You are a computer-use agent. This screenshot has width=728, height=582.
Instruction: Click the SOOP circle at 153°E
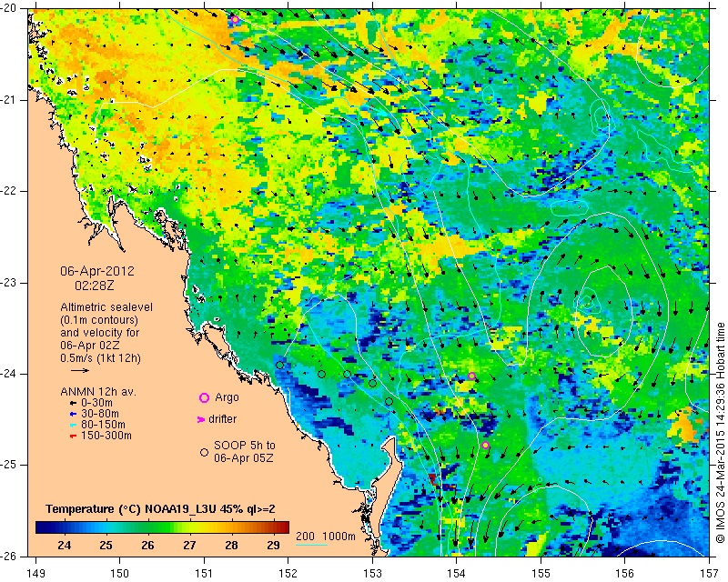point(372,384)
